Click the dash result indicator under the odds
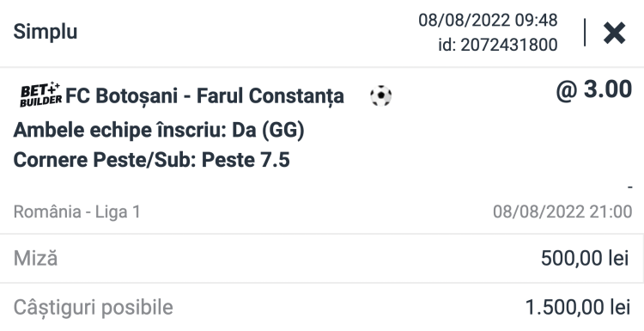Image resolution: width=644 pixels, height=331 pixels. 630,187
